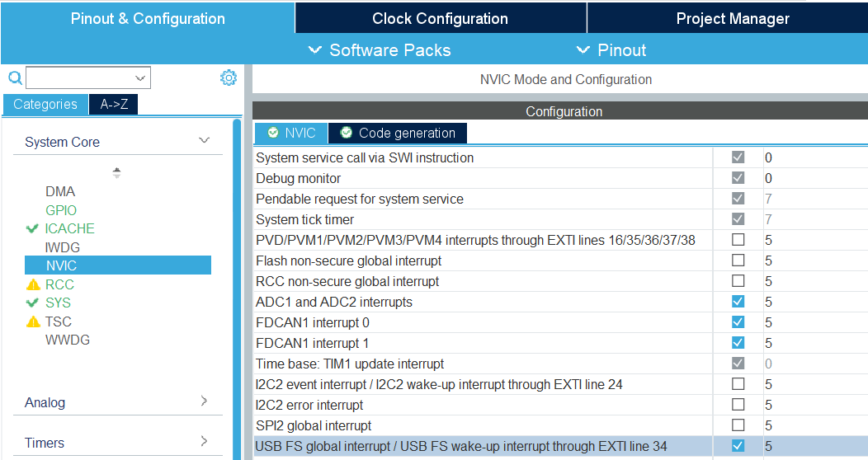The image size is (868, 460).
Task: Open the settings gear icon
Action: (229, 78)
